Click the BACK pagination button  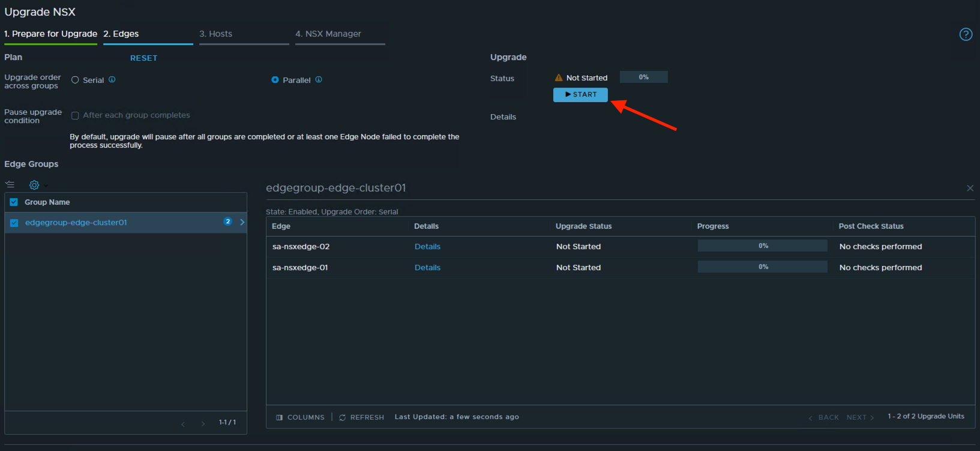(x=823, y=417)
